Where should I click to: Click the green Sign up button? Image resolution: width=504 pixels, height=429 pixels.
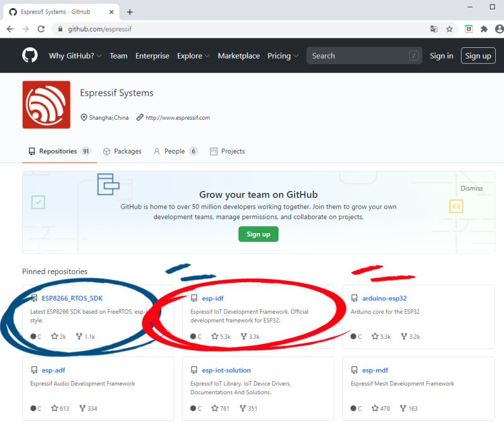coord(258,234)
